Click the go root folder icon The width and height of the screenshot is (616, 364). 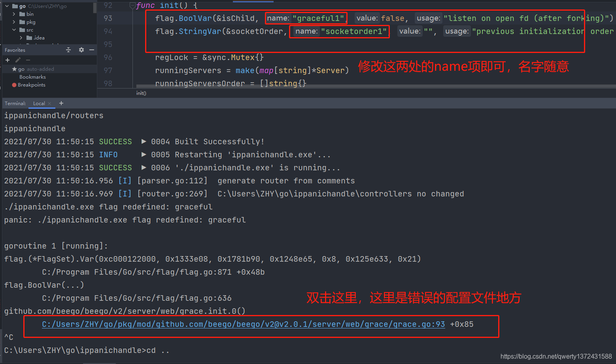15,6
